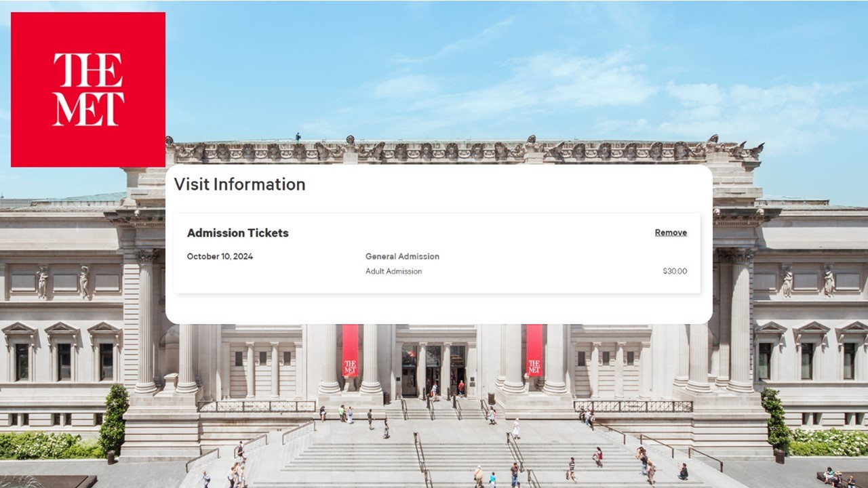This screenshot has height=488, width=868.
Task: Click the Admission Tickets title
Action: [x=238, y=233]
